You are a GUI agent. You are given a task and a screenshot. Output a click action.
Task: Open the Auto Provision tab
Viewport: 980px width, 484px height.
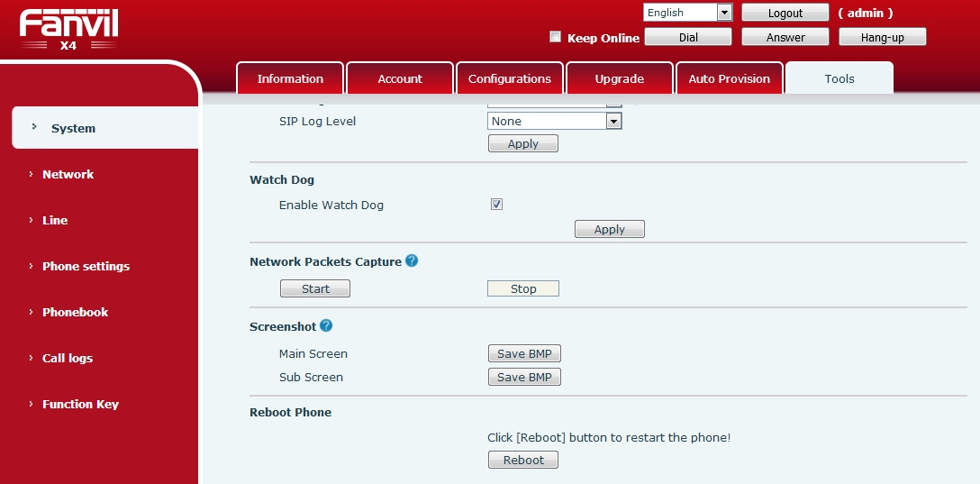(729, 78)
